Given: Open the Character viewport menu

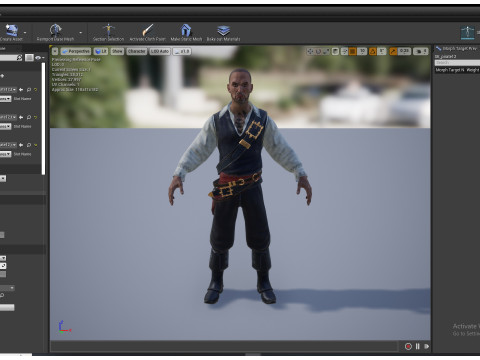Looking at the screenshot, I should click(137, 51).
